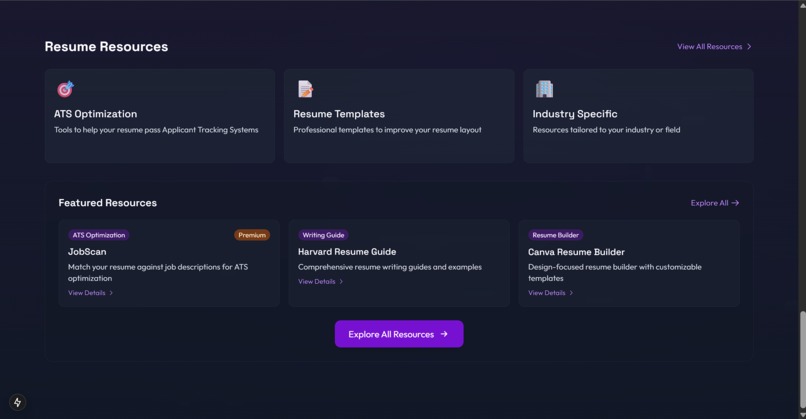View Details for Harvard Resume Guide

click(320, 282)
